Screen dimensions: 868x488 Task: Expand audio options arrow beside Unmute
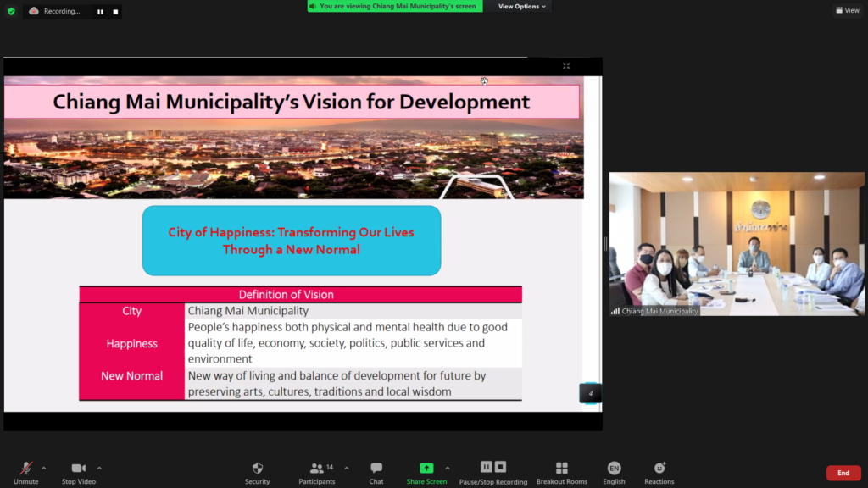44,468
